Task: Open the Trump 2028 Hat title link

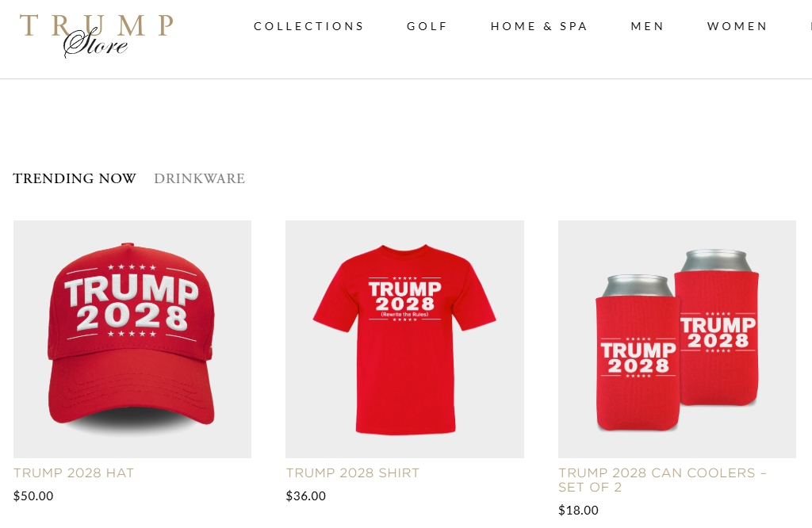Action: coord(74,473)
